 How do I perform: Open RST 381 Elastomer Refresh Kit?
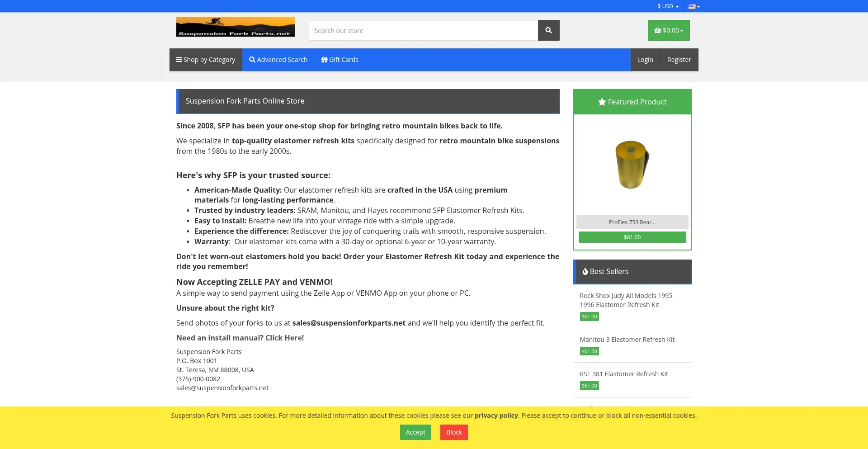pyautogui.click(x=624, y=374)
